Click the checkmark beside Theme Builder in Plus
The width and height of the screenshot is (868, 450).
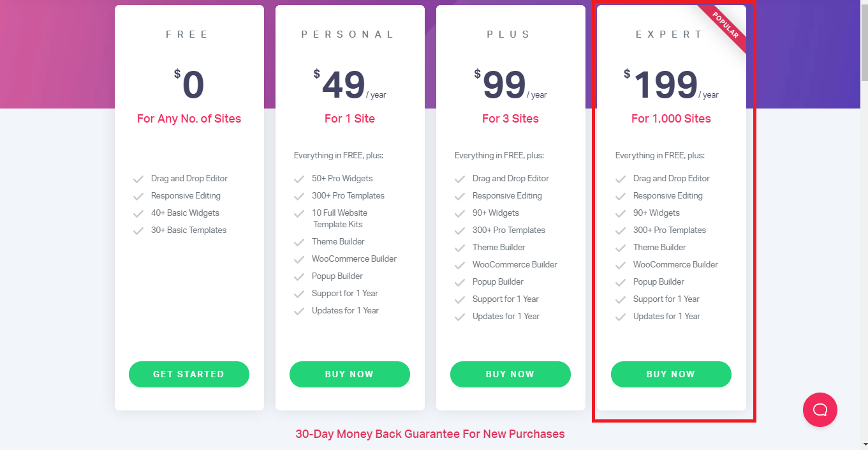[460, 247]
